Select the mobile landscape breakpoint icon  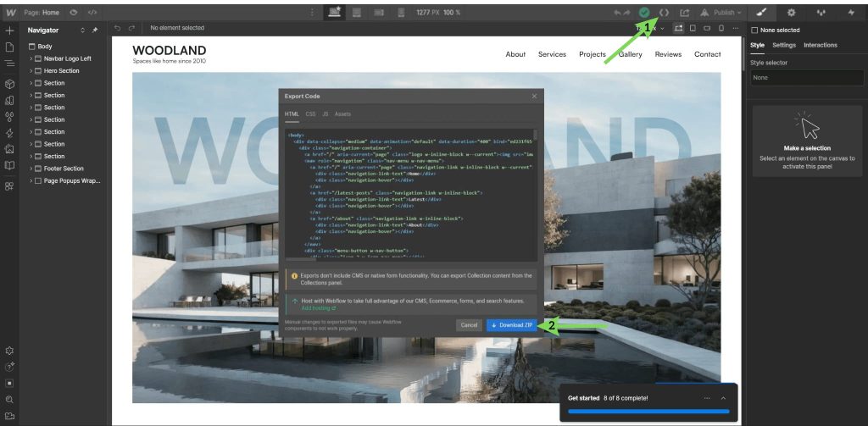(379, 12)
